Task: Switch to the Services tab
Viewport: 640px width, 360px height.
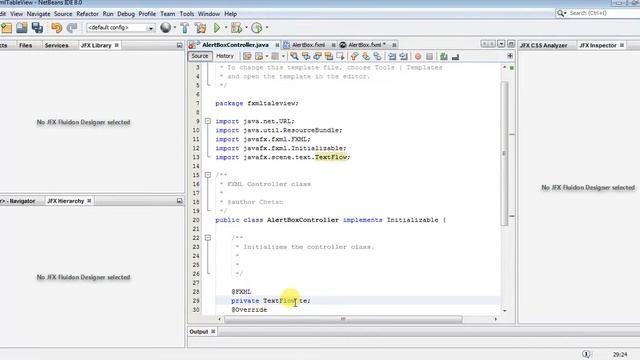Action: [56, 45]
